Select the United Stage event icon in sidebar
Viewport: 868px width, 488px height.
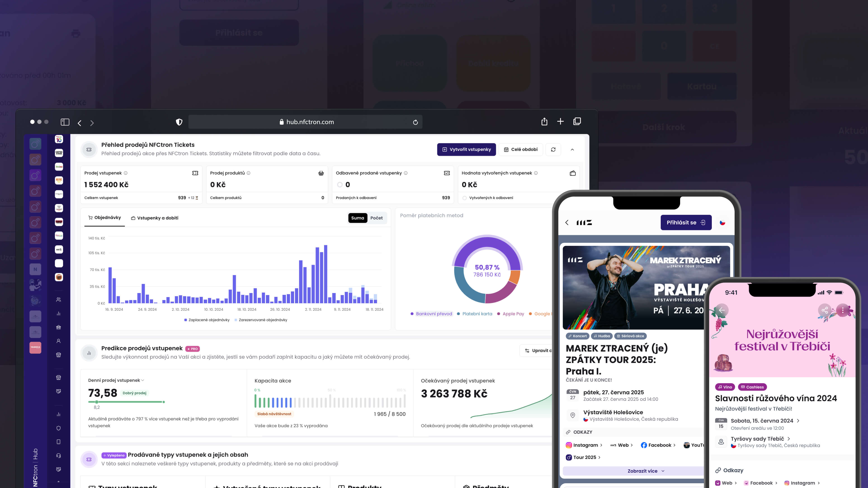pos(59,153)
